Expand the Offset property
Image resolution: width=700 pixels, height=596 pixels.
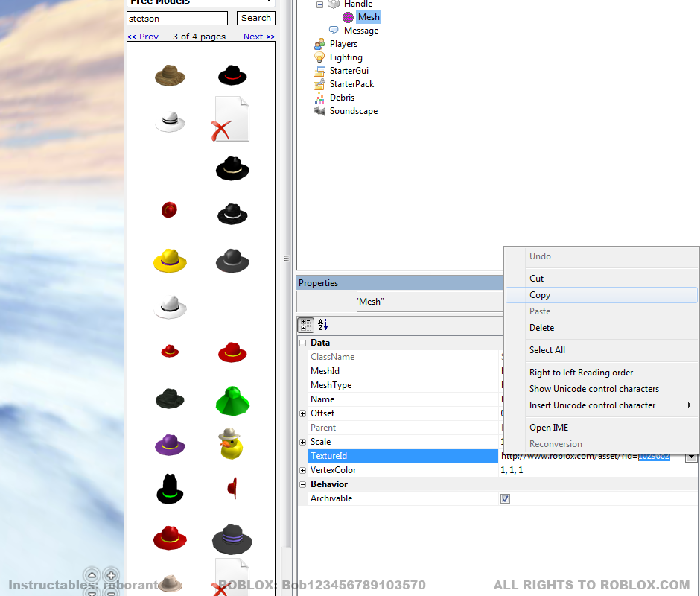tap(302, 413)
